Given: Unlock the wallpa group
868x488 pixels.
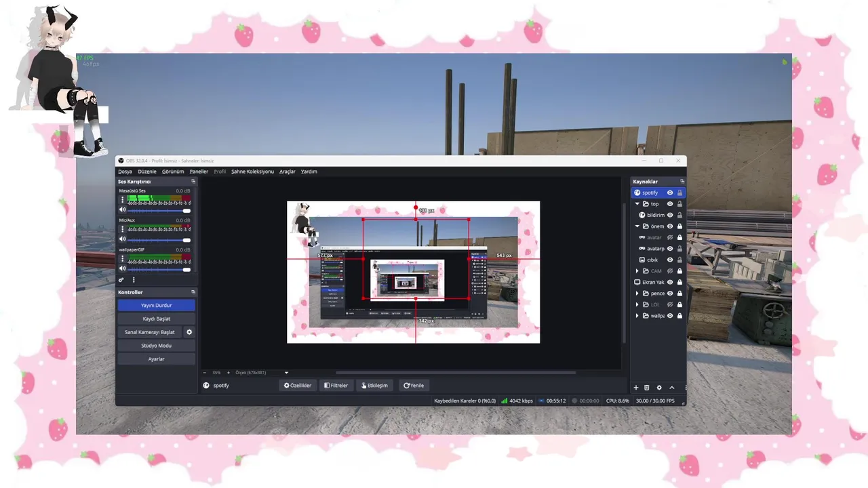Looking at the screenshot, I should pos(679,316).
